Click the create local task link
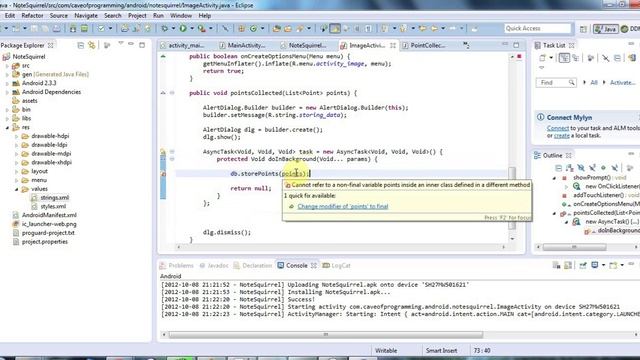 click(x=562, y=136)
